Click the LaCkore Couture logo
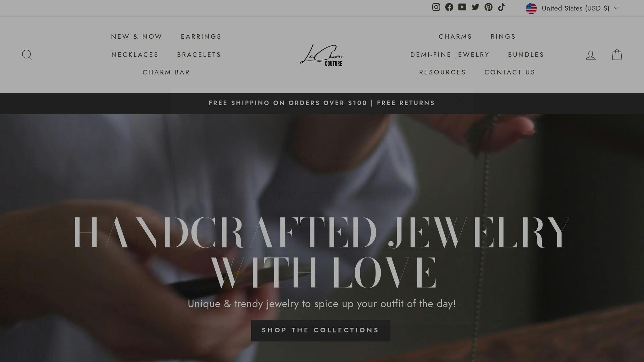This screenshot has width=644, height=362. tap(321, 55)
